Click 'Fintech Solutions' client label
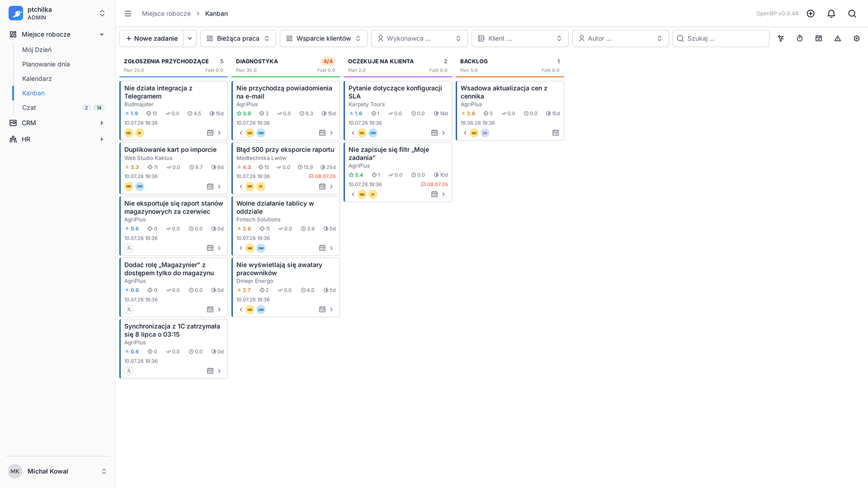 coord(258,220)
